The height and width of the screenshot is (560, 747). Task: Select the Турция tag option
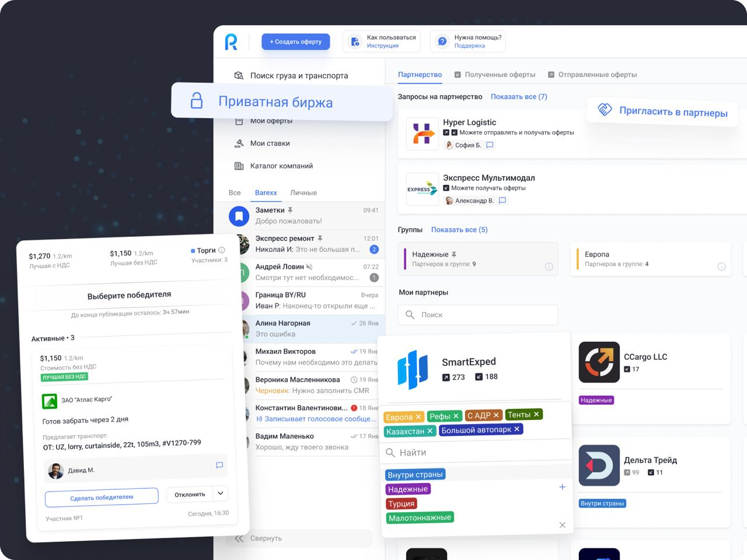pos(402,503)
